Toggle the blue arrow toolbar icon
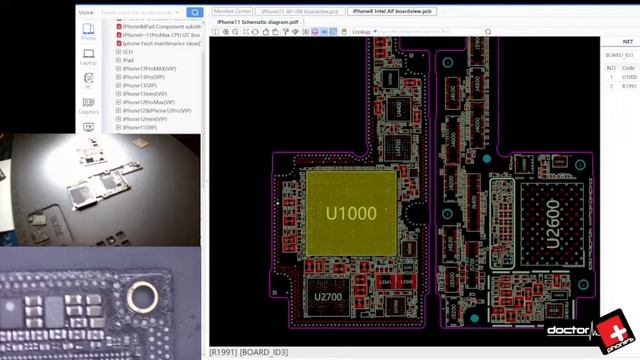The image size is (640, 360). (324, 31)
